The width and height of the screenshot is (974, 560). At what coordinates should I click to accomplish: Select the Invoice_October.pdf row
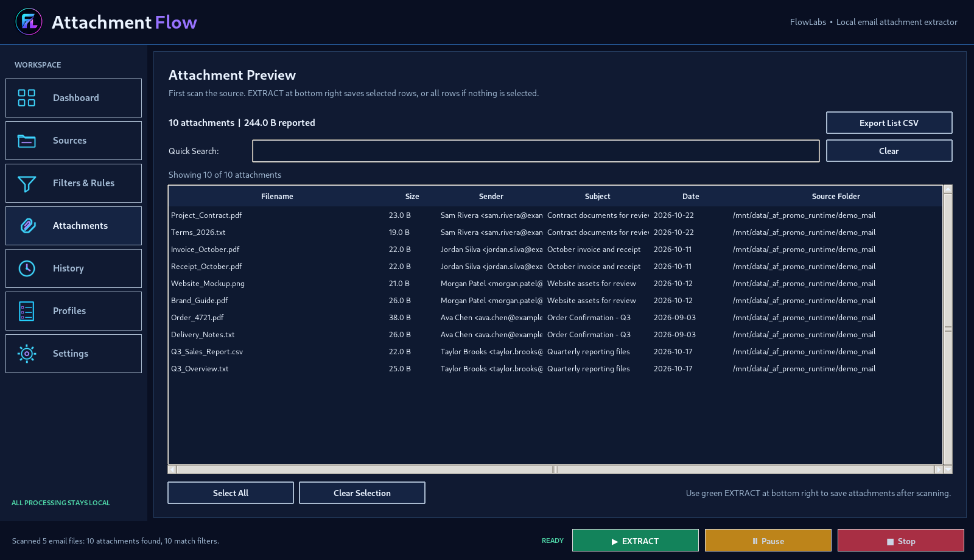point(555,250)
